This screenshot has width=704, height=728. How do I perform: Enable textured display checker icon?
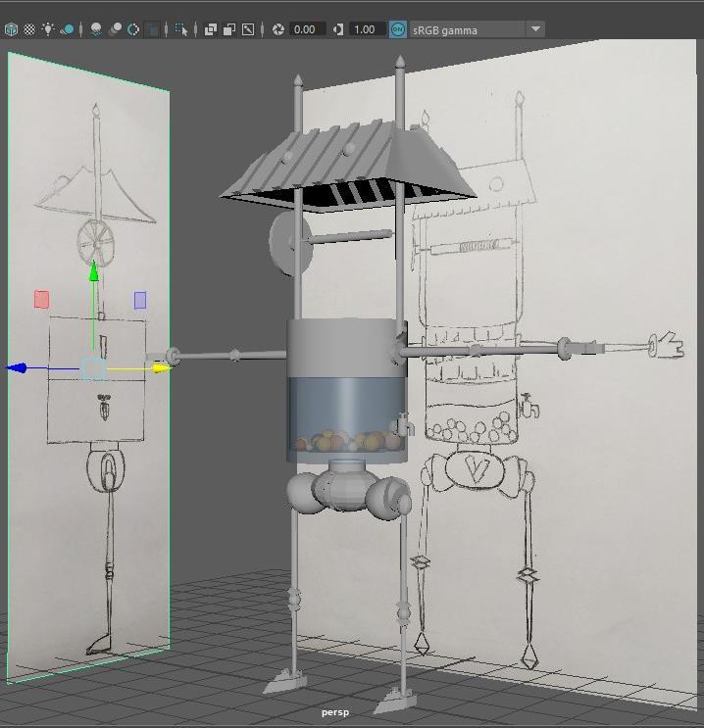28,29
